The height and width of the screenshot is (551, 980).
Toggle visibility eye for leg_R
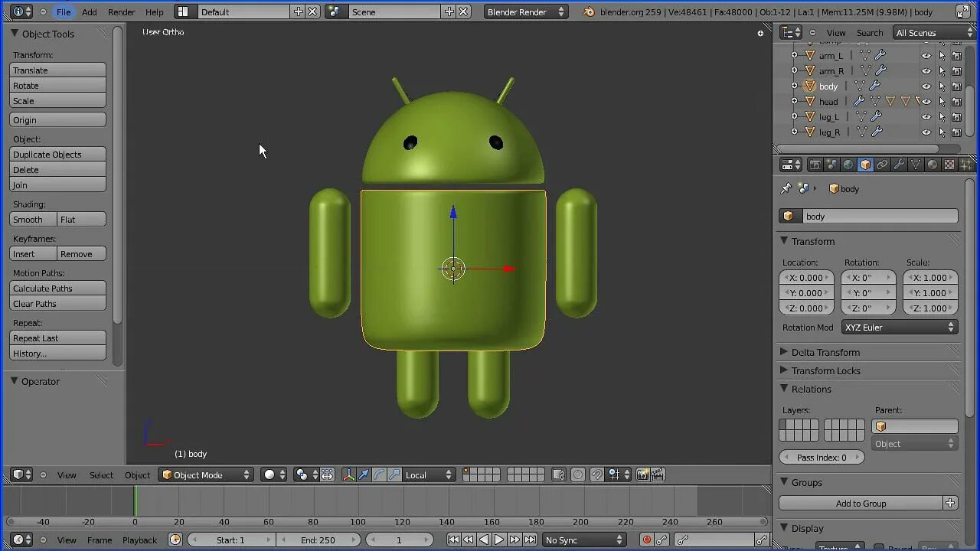[926, 132]
